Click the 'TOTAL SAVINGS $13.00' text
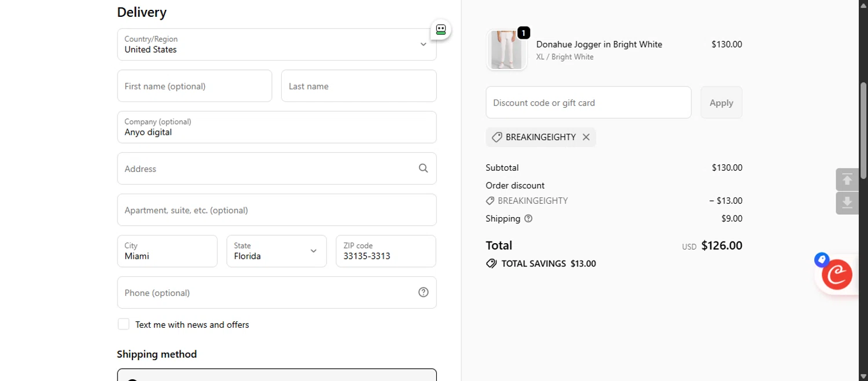 click(549, 263)
